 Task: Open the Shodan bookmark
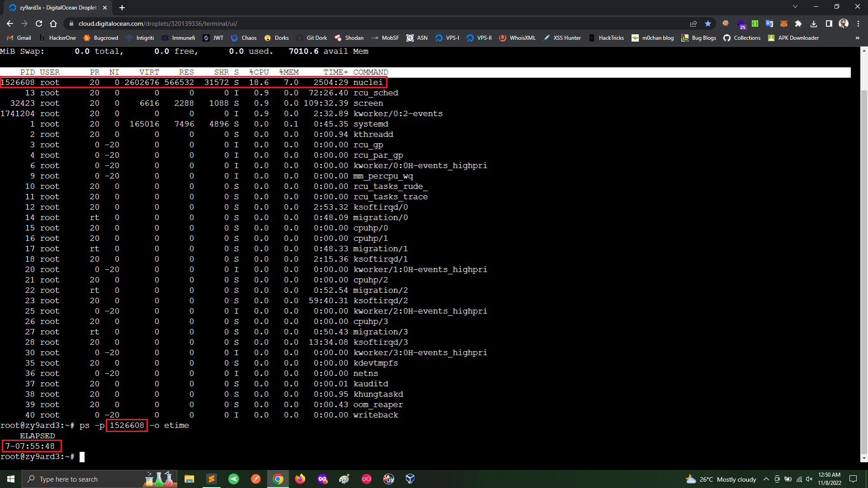click(x=349, y=38)
